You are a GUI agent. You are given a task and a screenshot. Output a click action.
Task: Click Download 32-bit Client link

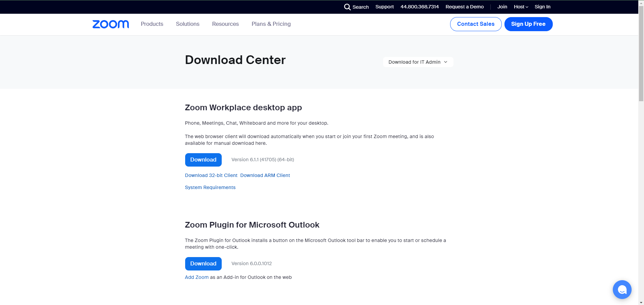coord(211,175)
